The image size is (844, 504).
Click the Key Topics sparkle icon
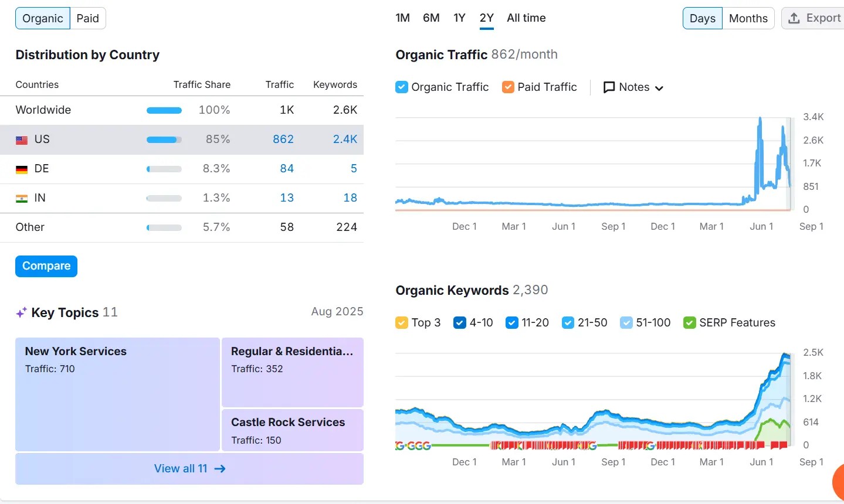point(22,313)
